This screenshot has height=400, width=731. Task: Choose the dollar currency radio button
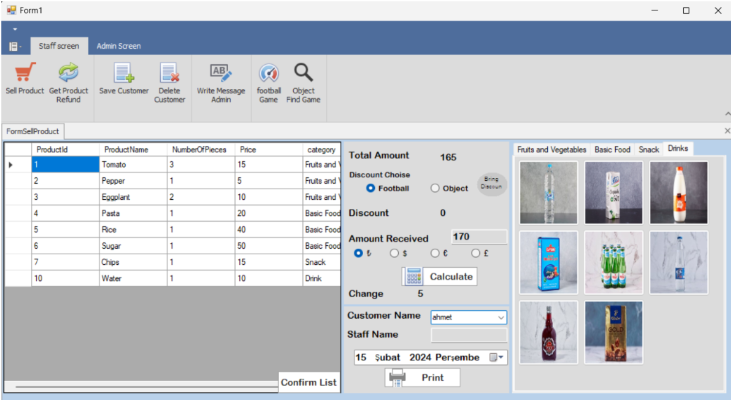[395, 253]
